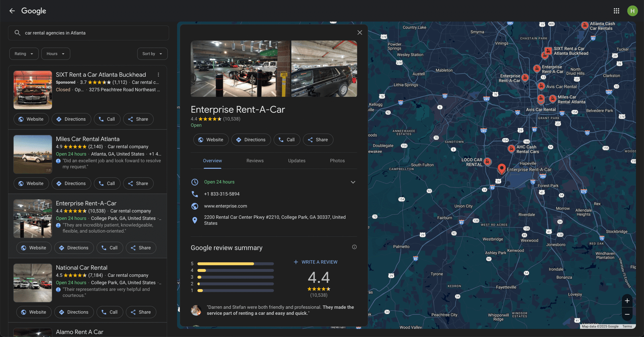Open the Miles Car Rental Atlanta thumbnail
Image resolution: width=644 pixels, height=337 pixels.
[x=33, y=154]
